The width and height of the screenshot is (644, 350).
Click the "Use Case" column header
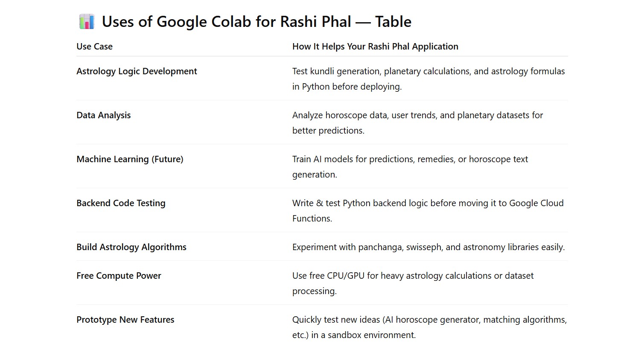click(94, 47)
